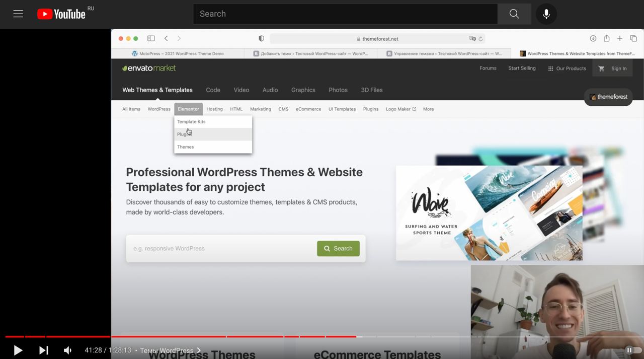This screenshot has width=644, height=359.
Task: Select the Graphics category
Action: tap(303, 90)
